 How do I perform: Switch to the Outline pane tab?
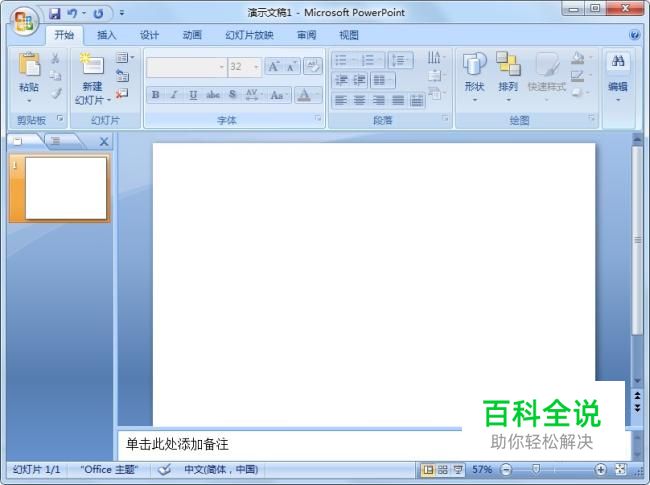point(56,141)
